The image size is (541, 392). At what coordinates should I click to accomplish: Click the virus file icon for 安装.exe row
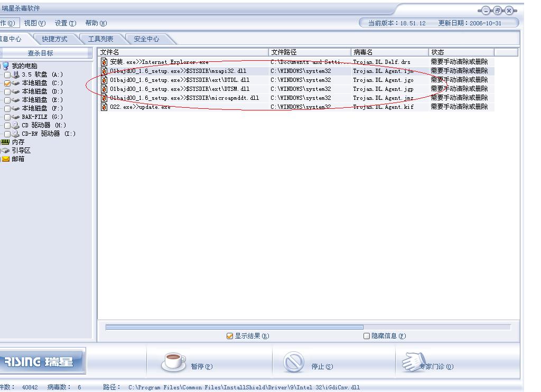tap(104, 62)
